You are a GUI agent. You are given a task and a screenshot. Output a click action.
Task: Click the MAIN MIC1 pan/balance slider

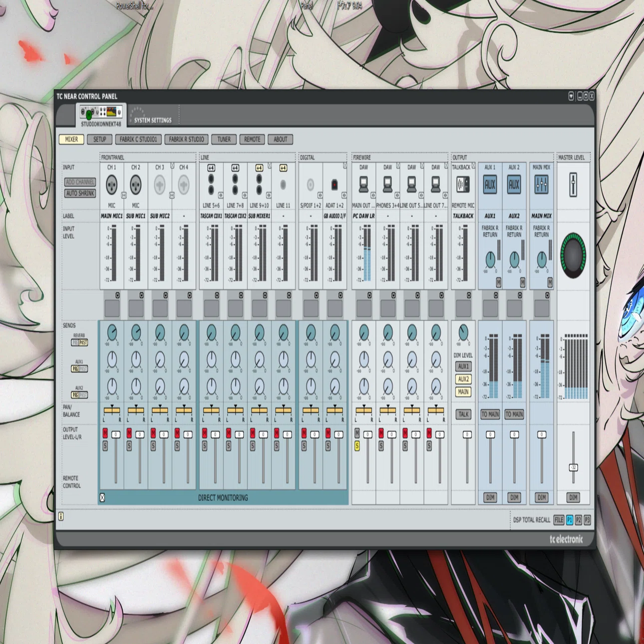[112, 410]
